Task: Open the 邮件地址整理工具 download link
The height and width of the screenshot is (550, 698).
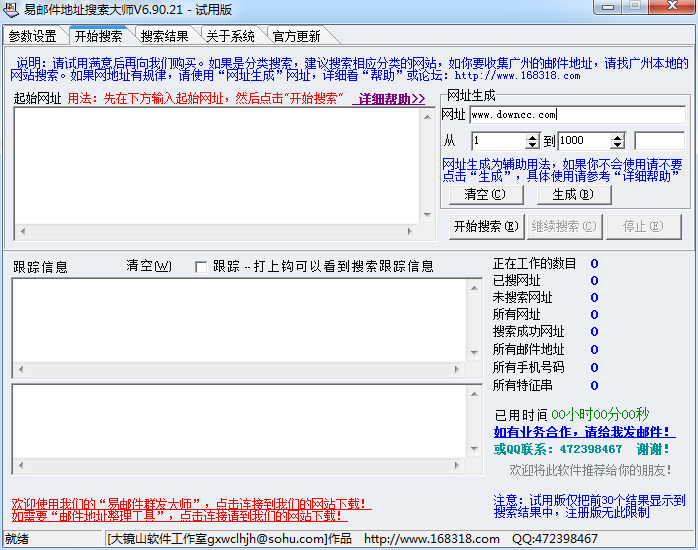Action: (x=179, y=516)
